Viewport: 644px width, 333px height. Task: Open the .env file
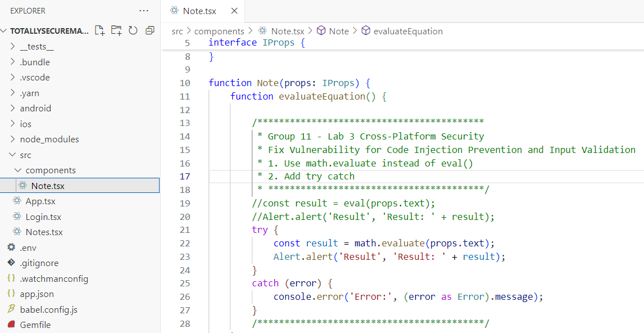[x=28, y=247]
